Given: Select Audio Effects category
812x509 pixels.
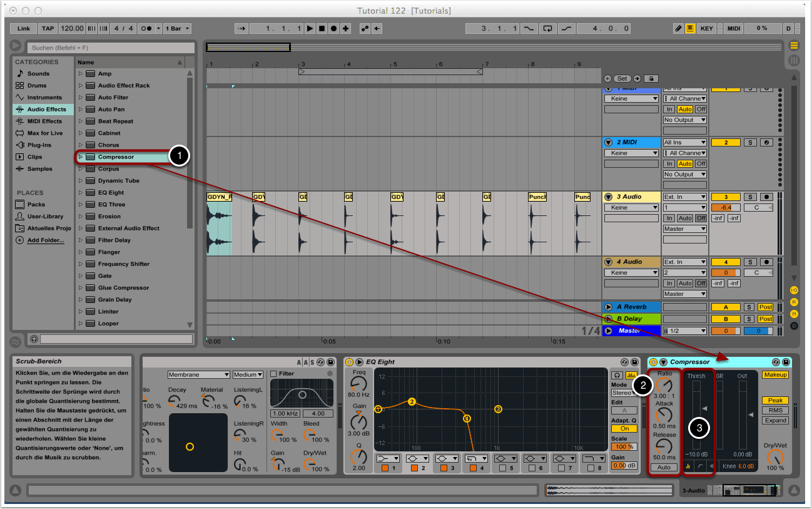Looking at the screenshot, I should pos(46,109).
